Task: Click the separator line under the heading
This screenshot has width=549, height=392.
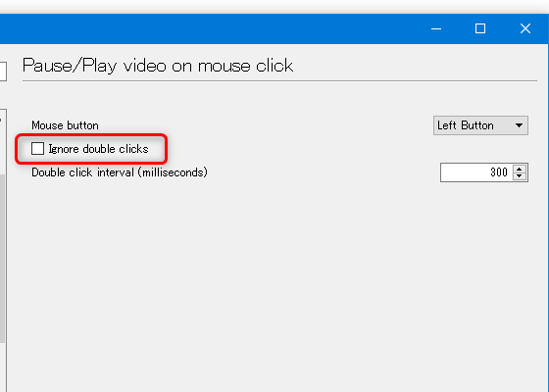Action: [279, 80]
